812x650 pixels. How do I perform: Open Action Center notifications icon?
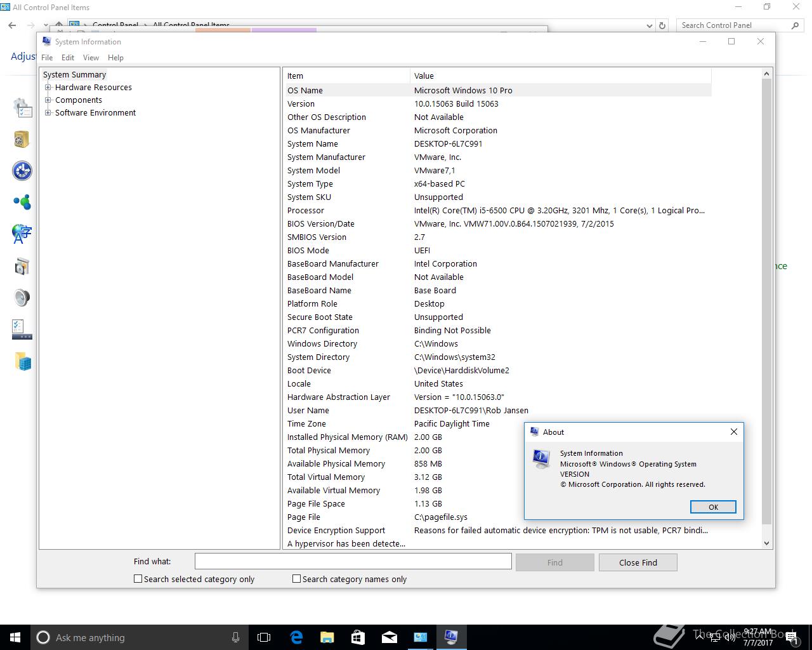pyautogui.click(x=792, y=638)
